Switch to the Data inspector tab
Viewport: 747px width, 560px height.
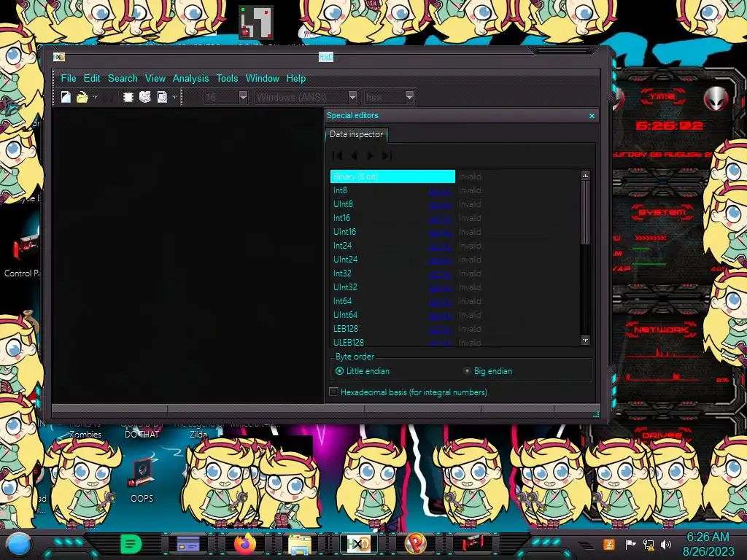(x=356, y=134)
